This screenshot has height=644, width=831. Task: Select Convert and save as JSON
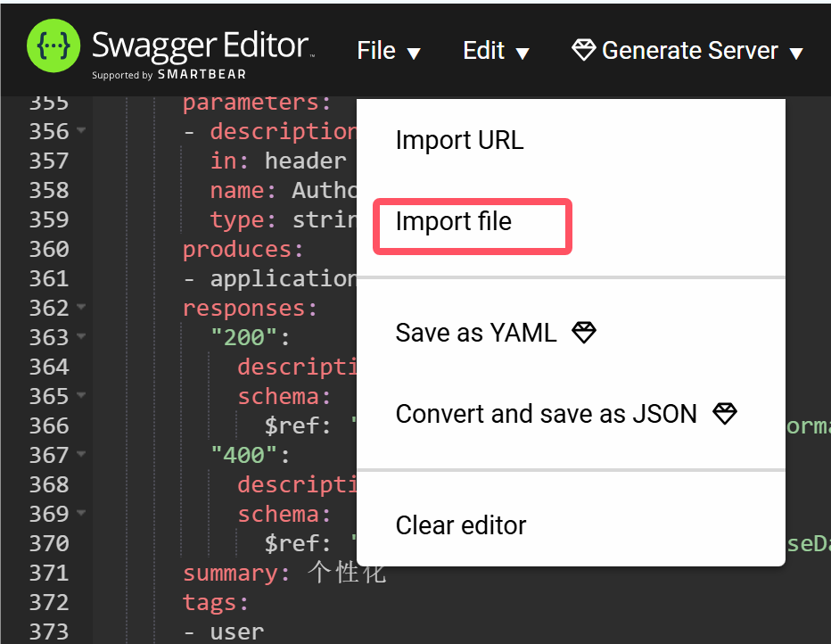[x=546, y=414]
